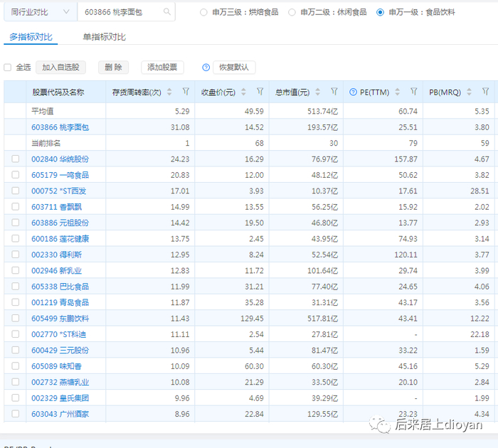Screen dimensions: 498x448
Task: Sort by PB(MRQ) column arrows
Action: coord(469,92)
